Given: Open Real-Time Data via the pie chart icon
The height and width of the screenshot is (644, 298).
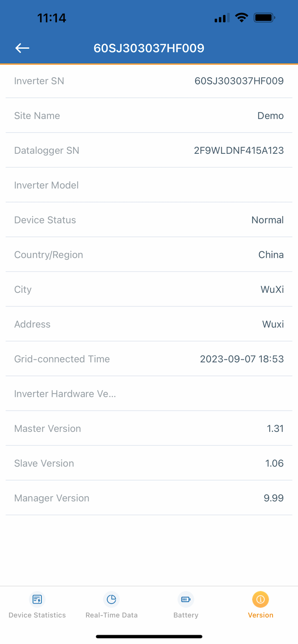Looking at the screenshot, I should [x=111, y=599].
